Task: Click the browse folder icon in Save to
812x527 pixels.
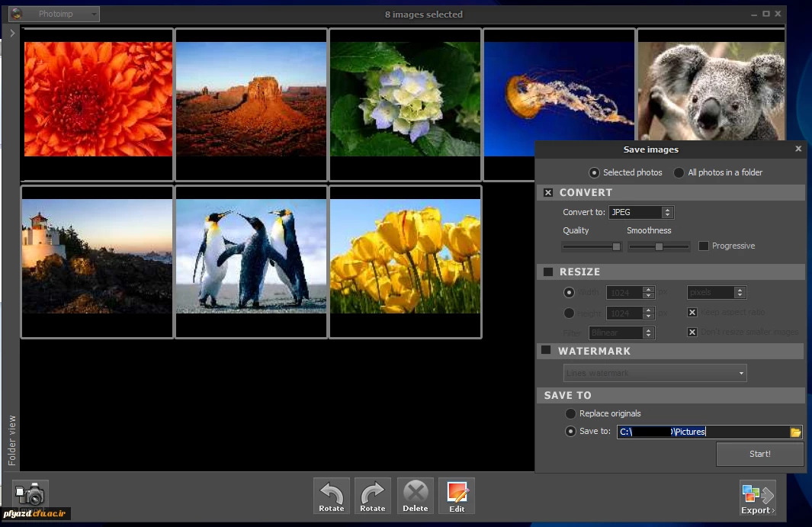Action: coord(796,432)
